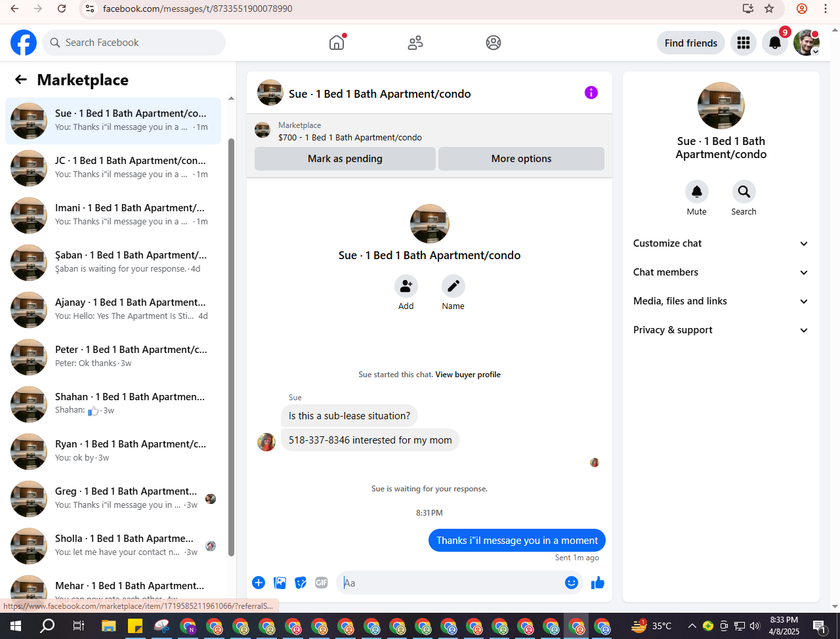Image resolution: width=840 pixels, height=639 pixels.
Task: Open the Windows notification center
Action: click(x=820, y=626)
